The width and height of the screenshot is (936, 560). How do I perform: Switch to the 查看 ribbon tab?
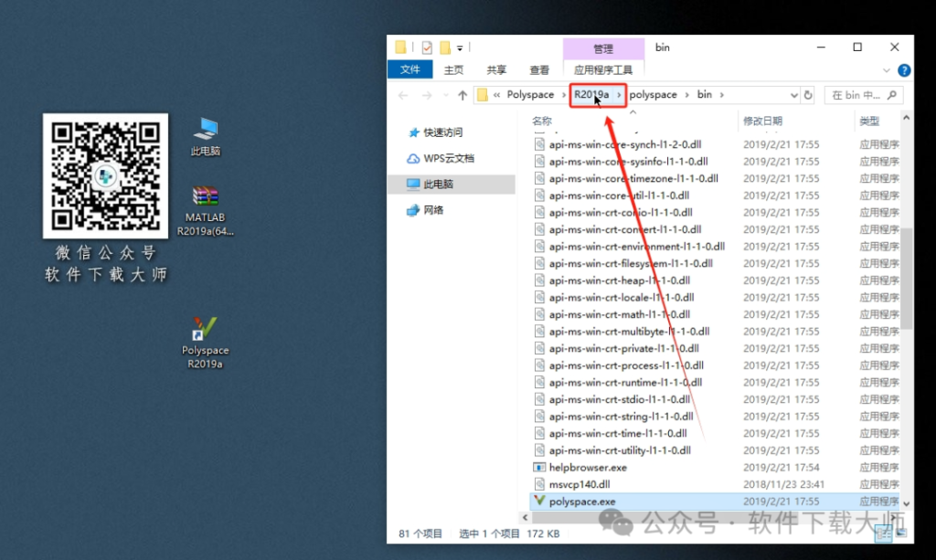[x=539, y=69]
